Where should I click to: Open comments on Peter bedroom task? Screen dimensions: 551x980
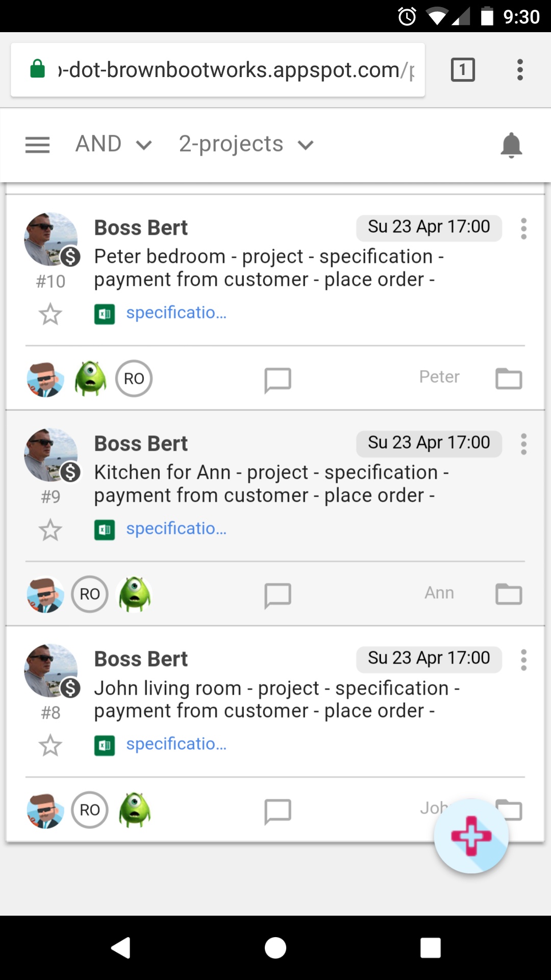coord(278,380)
